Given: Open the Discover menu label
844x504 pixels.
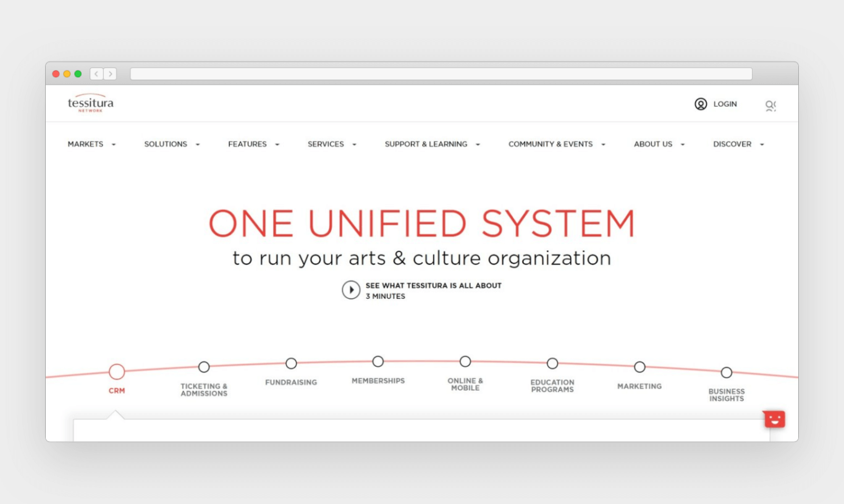Looking at the screenshot, I should (732, 144).
